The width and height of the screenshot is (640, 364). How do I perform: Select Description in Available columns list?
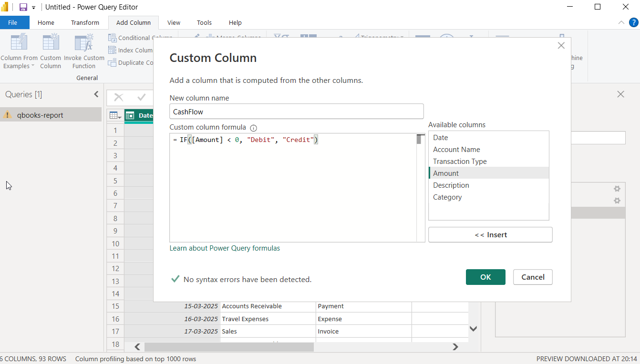(451, 185)
